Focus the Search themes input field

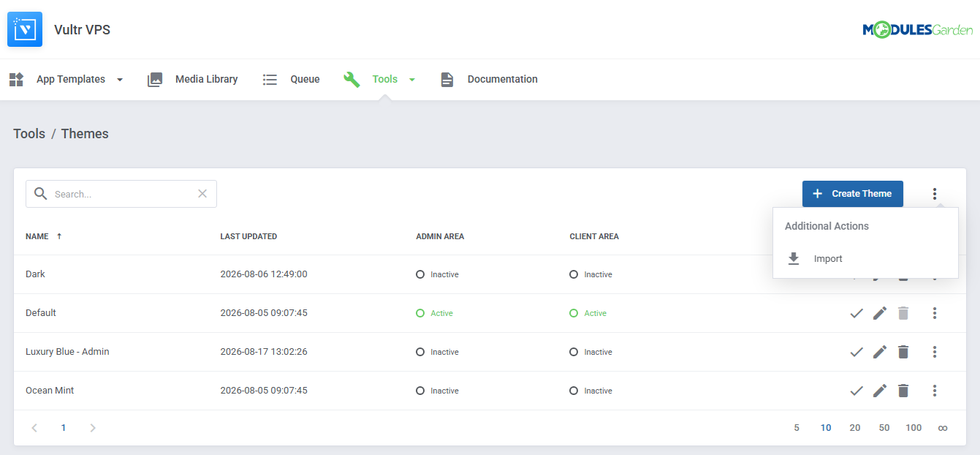click(x=123, y=194)
